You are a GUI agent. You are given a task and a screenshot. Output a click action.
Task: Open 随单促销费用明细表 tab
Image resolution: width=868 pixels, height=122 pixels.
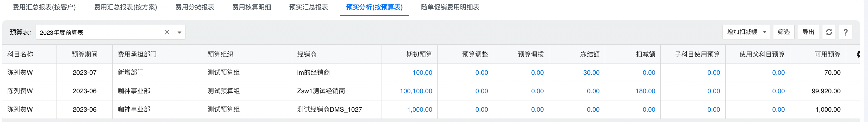(x=450, y=7)
